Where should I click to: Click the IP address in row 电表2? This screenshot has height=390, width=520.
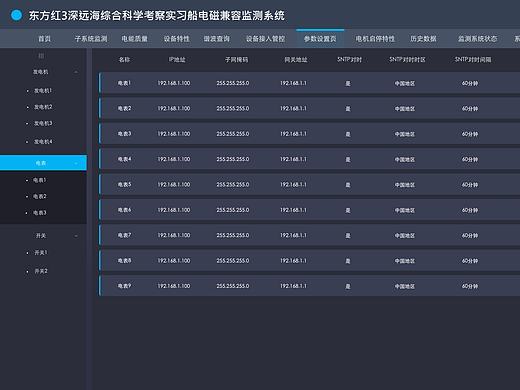coord(174,109)
